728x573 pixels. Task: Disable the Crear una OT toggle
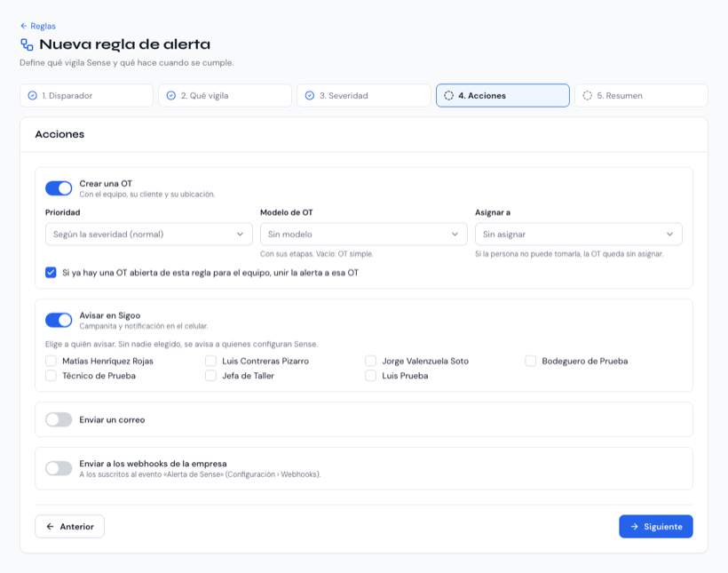59,188
